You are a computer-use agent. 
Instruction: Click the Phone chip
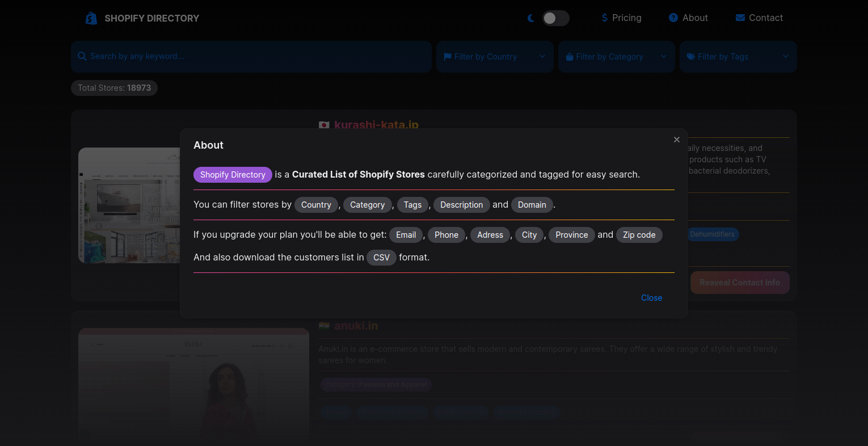(446, 235)
